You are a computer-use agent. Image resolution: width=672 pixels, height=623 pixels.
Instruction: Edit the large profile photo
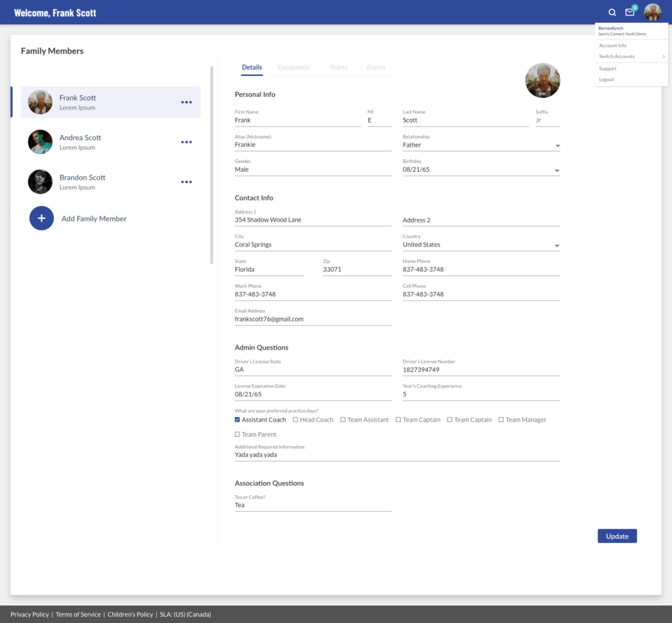[542, 81]
